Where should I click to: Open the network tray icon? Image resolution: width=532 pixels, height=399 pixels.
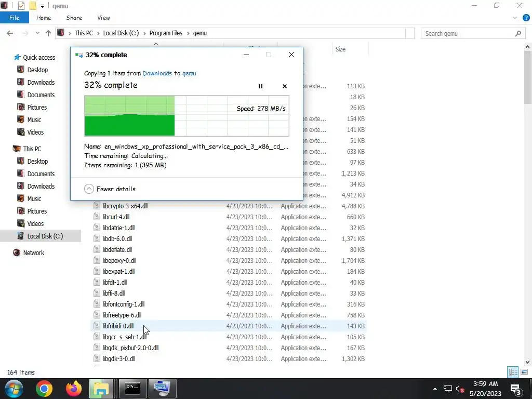tap(448, 389)
